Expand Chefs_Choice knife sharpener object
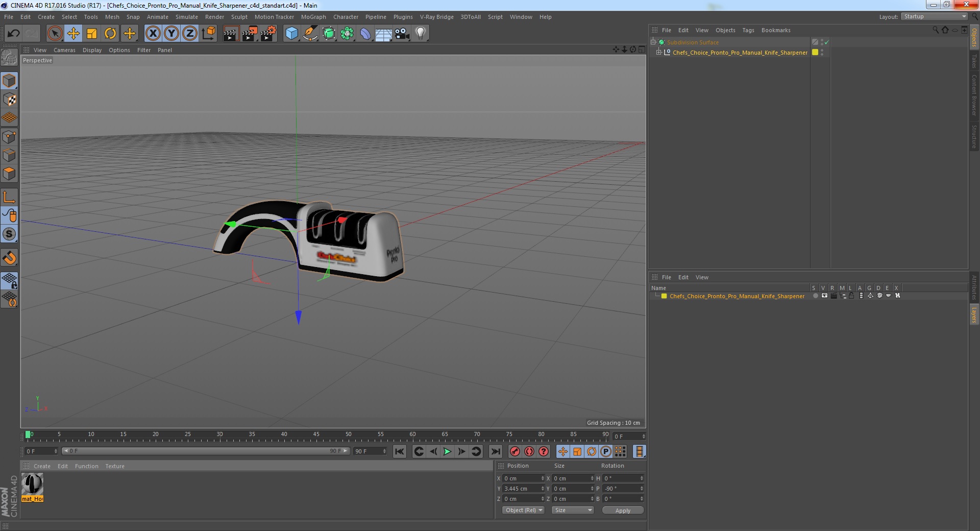 [x=658, y=52]
